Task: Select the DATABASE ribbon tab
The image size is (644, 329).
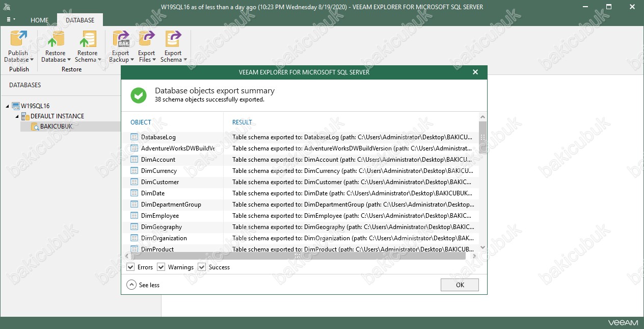Action: 80,20
